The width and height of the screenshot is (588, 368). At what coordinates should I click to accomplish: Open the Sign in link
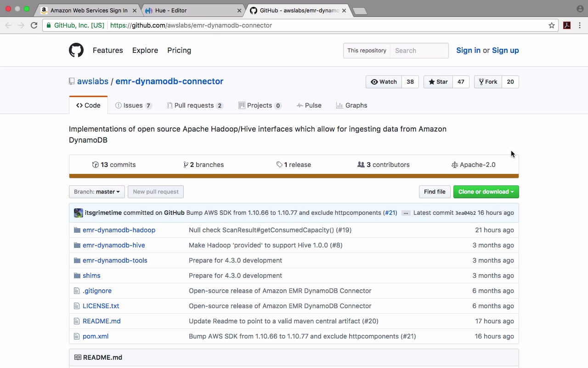(468, 51)
